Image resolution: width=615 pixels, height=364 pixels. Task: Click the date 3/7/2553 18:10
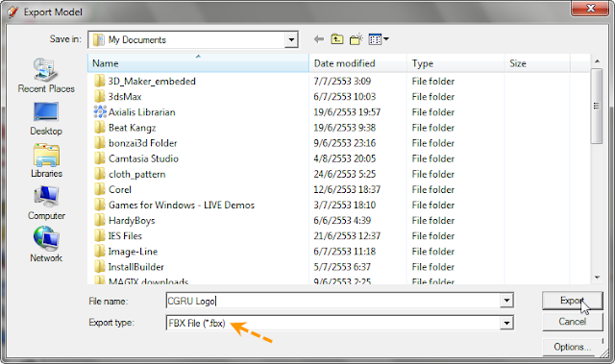344,205
